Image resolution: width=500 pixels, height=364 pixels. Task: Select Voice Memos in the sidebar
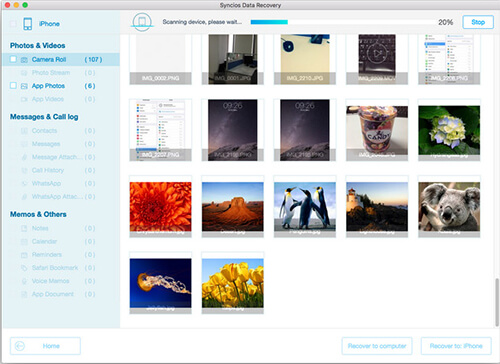(61, 281)
